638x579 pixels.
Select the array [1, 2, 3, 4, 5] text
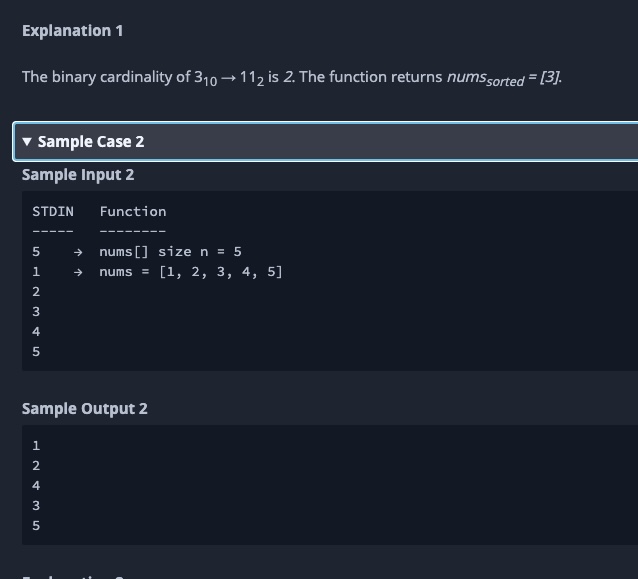click(x=221, y=272)
